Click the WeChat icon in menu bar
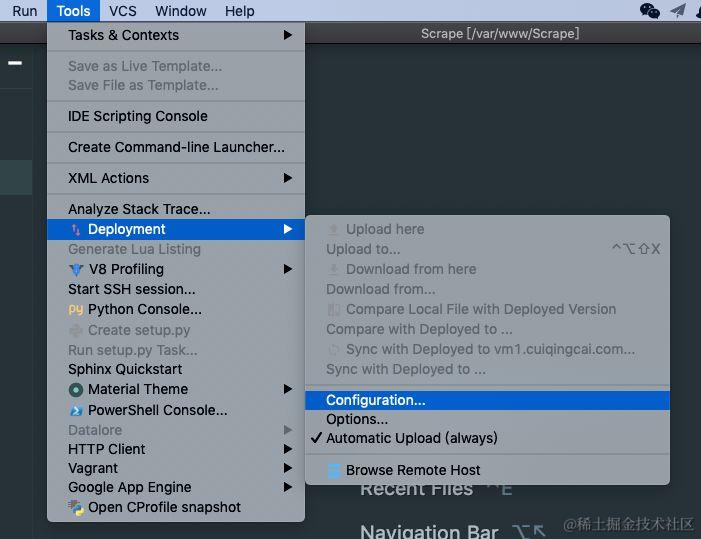The height and width of the screenshot is (539, 701). tap(650, 11)
